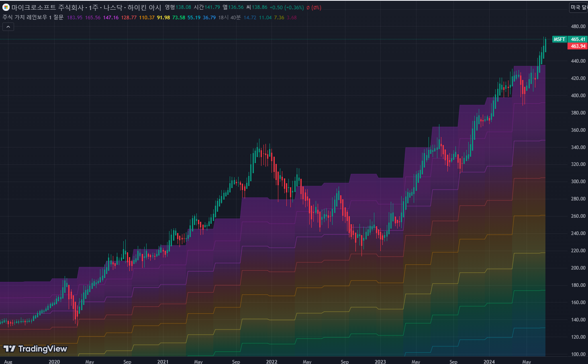Click the 260.00 price axis label
The image size is (588, 364).
(x=578, y=216)
